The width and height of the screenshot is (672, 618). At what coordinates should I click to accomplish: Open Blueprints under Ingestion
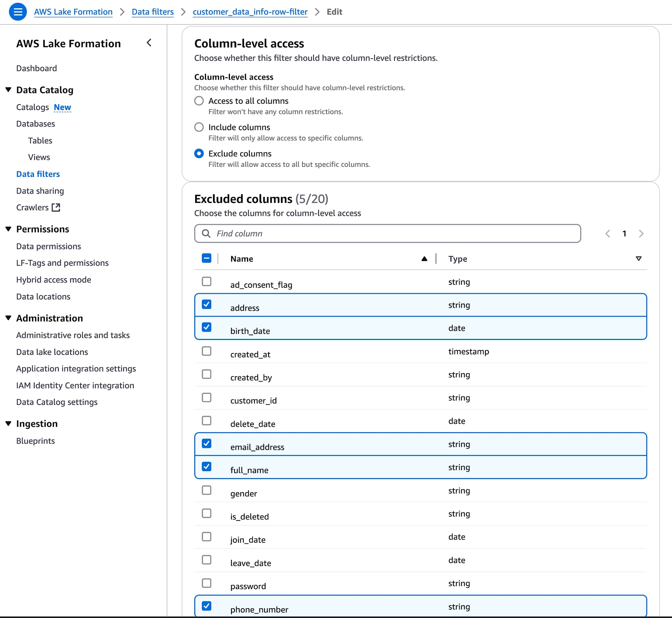coord(36,441)
